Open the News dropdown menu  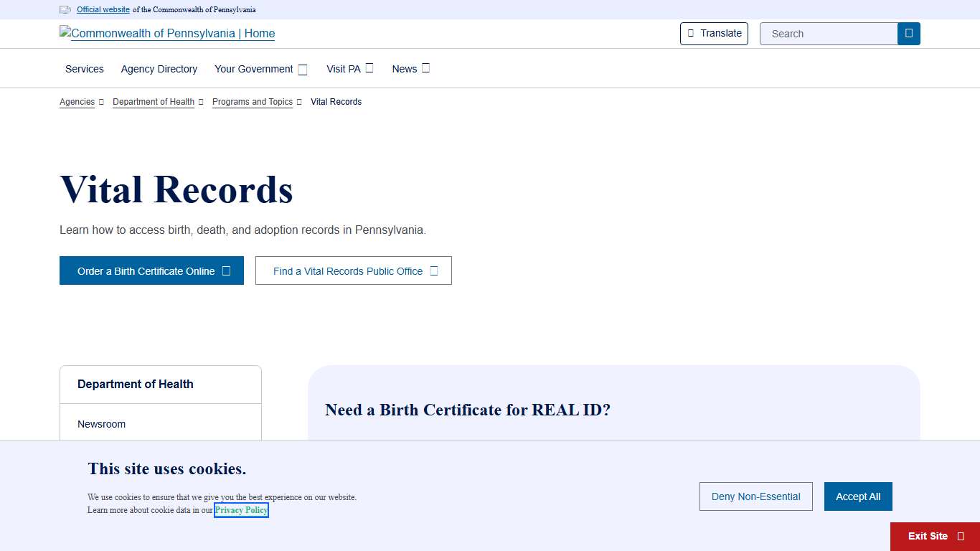point(410,69)
